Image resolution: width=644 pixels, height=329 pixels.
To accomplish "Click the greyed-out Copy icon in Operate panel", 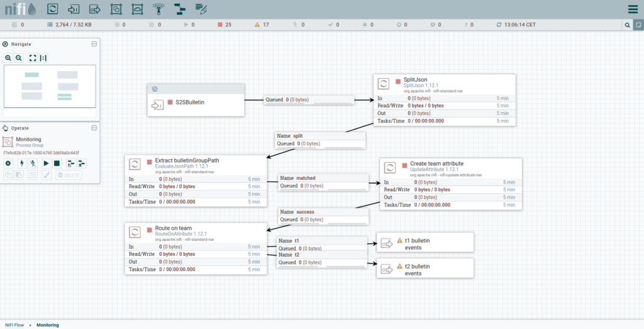I will (x=8, y=175).
